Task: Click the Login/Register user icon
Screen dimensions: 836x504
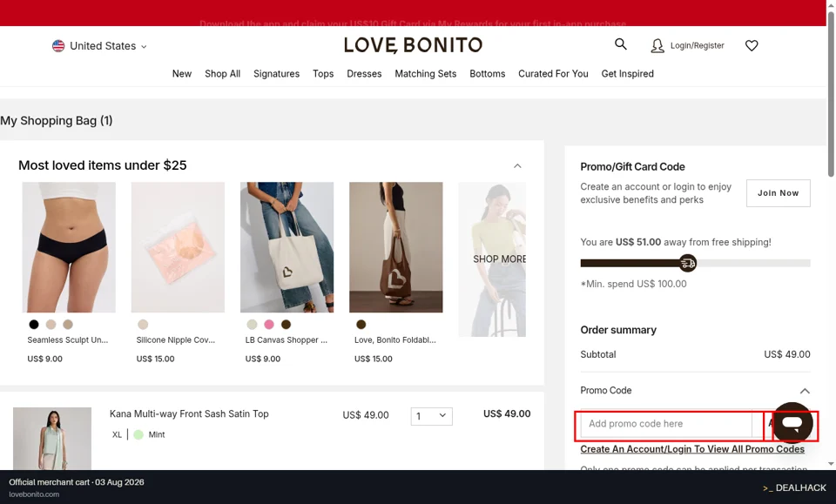Action: point(657,46)
